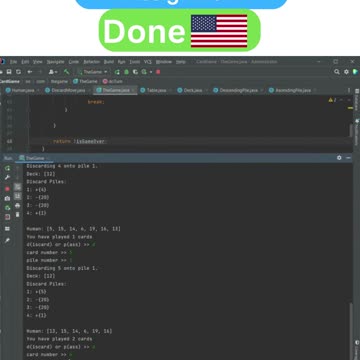Open run configuration via the wrench icon
360x360 pixels.
pyautogui.click(x=7, y=178)
